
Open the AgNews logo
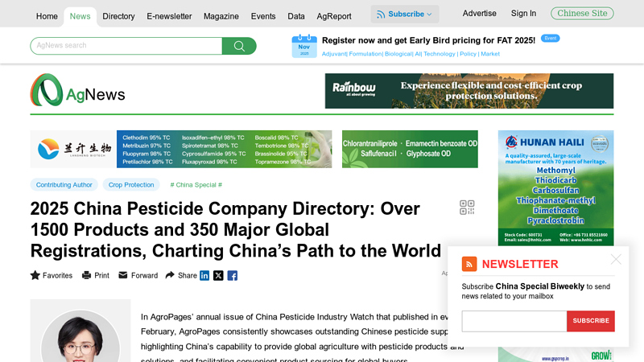77,90
